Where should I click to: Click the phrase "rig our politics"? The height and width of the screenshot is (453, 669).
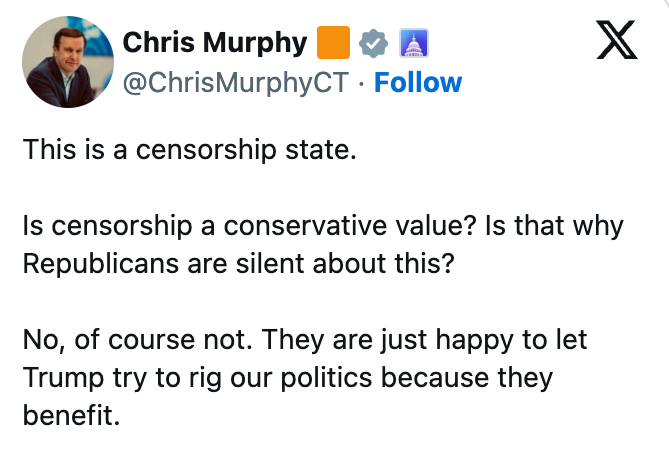click(266, 378)
